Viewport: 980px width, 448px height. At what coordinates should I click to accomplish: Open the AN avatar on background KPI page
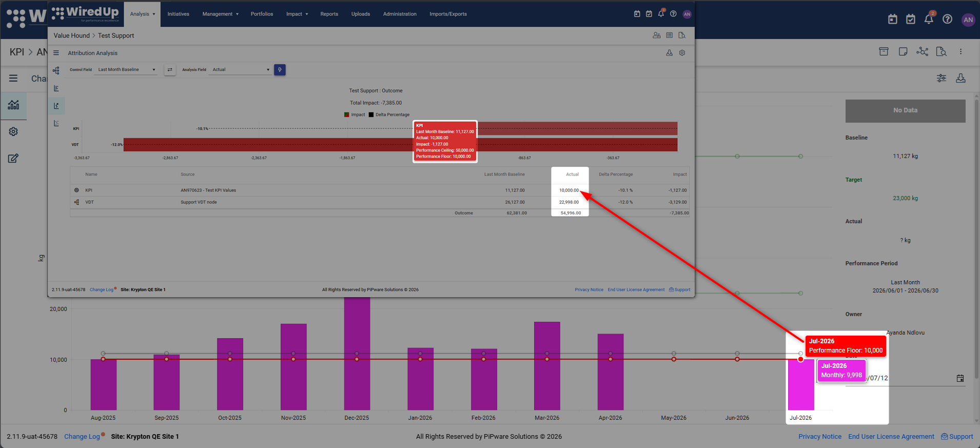(x=968, y=20)
